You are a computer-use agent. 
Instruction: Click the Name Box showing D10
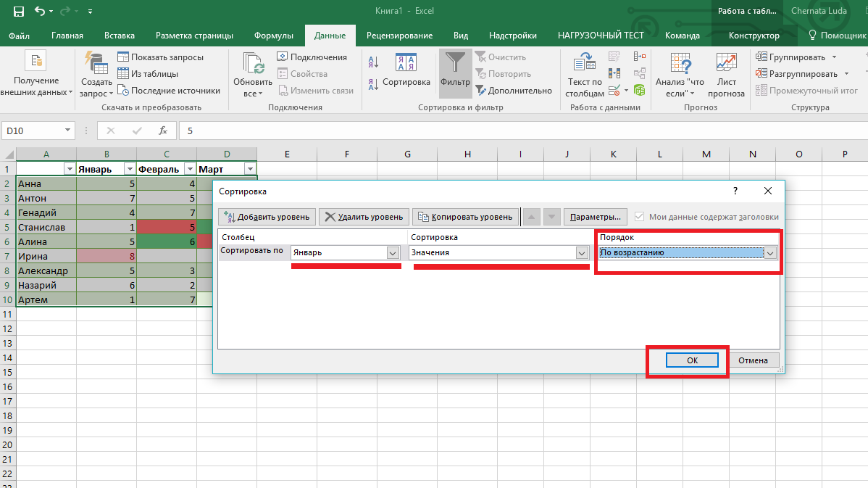33,131
